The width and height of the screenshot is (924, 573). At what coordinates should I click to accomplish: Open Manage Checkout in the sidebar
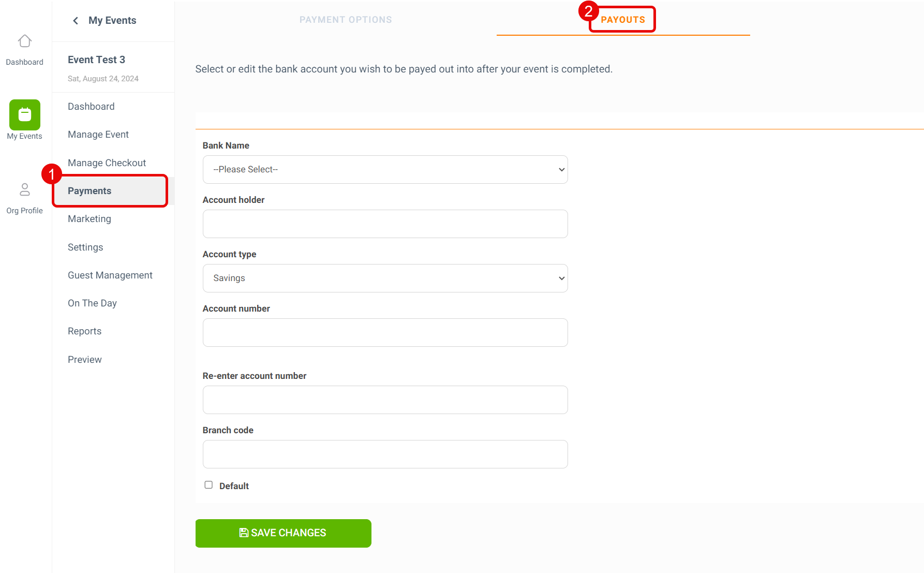[107, 163]
